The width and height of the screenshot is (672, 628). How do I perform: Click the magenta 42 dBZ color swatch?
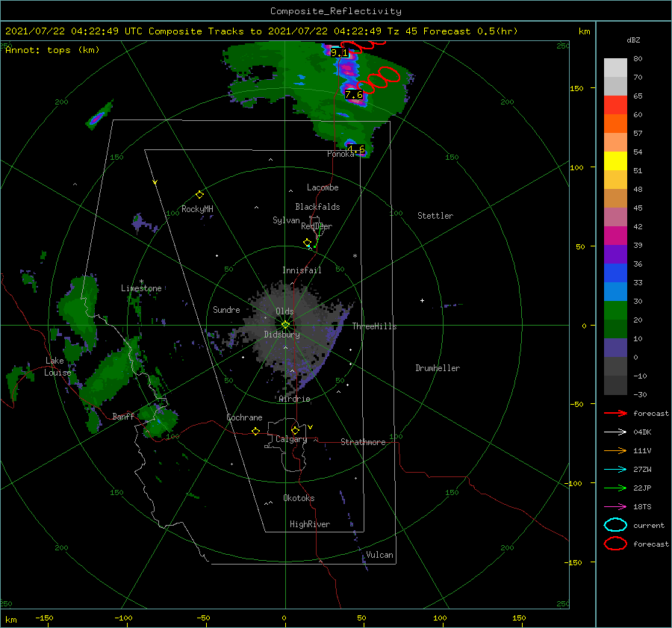(x=615, y=236)
